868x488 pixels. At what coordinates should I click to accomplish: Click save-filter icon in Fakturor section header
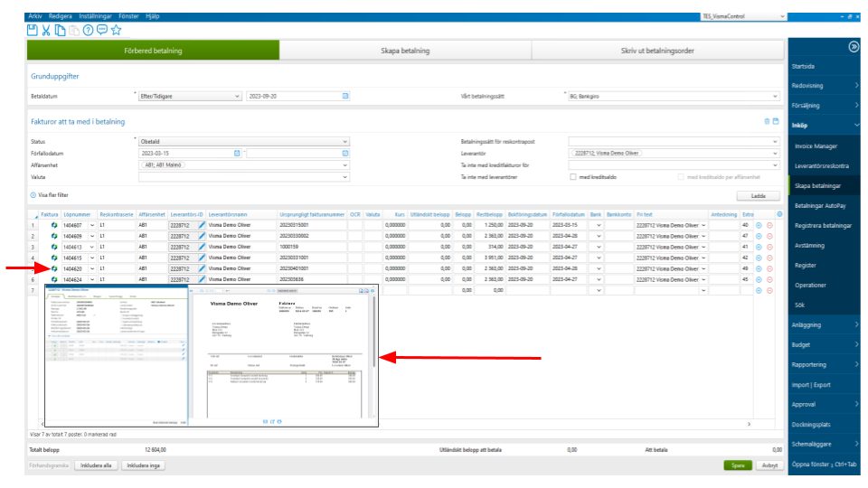pos(776,121)
